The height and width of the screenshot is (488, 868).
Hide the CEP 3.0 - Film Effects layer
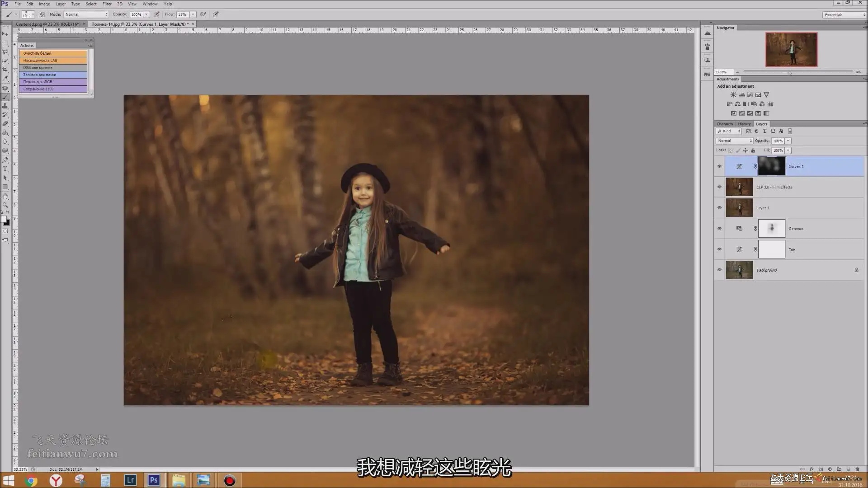[719, 187]
